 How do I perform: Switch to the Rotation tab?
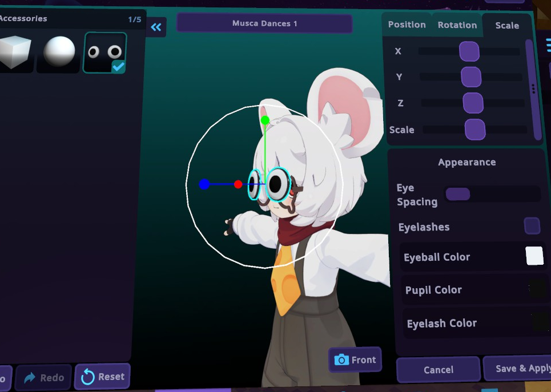[457, 25]
